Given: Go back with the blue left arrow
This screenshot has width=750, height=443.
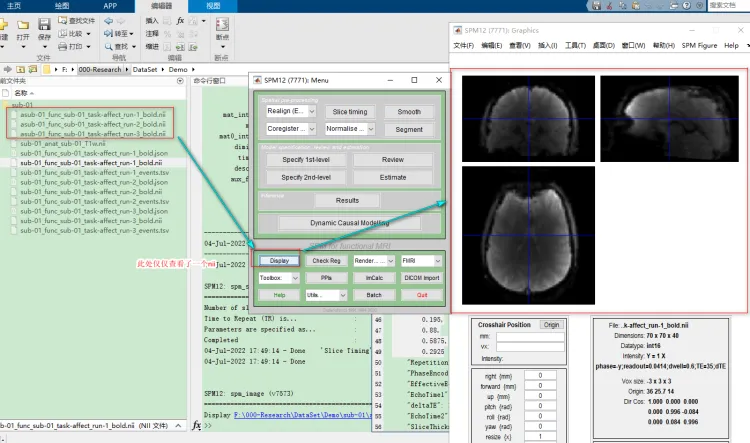Looking at the screenshot, I should (109, 21).
